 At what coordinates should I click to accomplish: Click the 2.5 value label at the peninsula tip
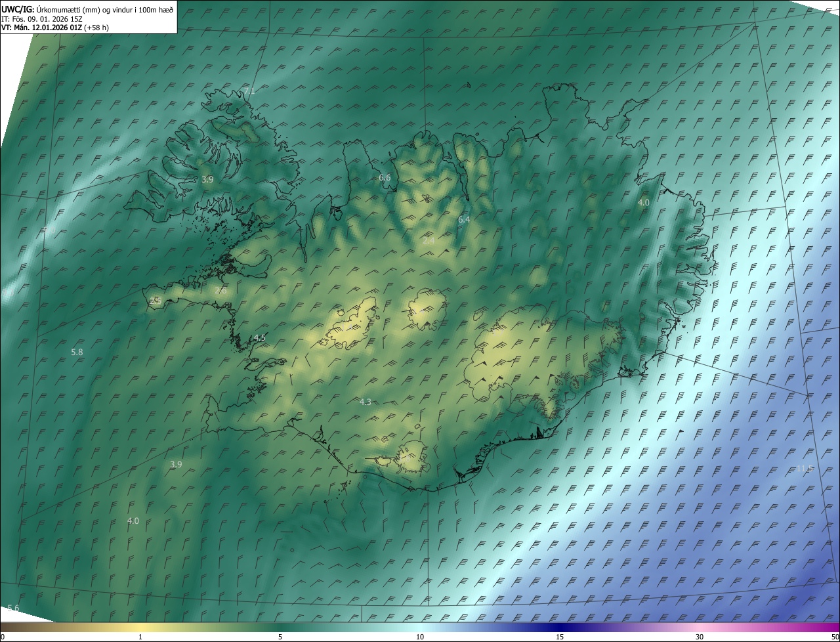tap(155, 300)
